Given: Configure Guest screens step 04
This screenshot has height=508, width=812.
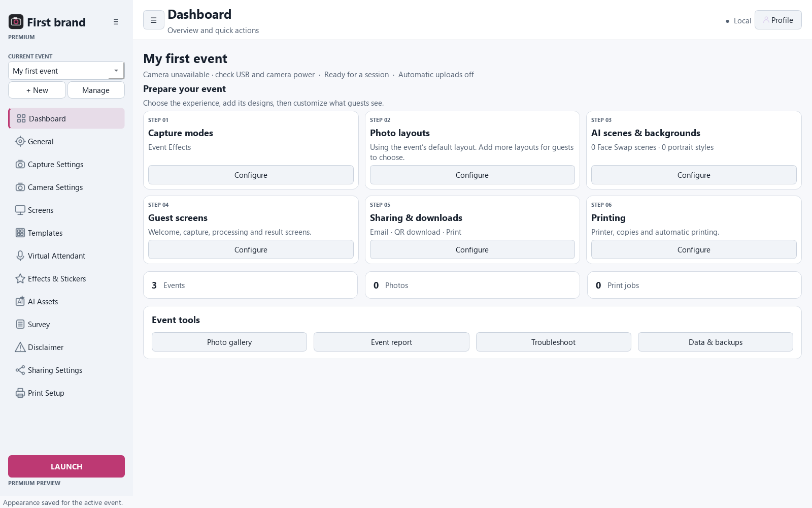Looking at the screenshot, I should [x=251, y=249].
